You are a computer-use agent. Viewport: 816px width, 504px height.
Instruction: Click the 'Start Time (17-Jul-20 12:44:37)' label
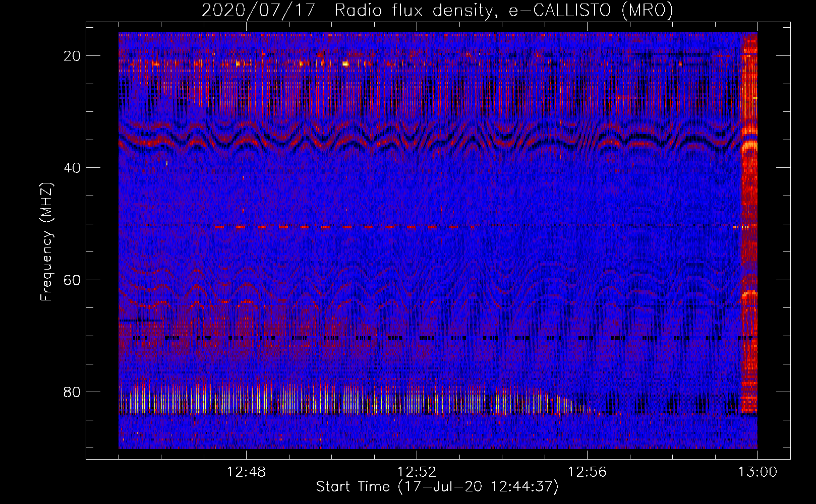437,487
